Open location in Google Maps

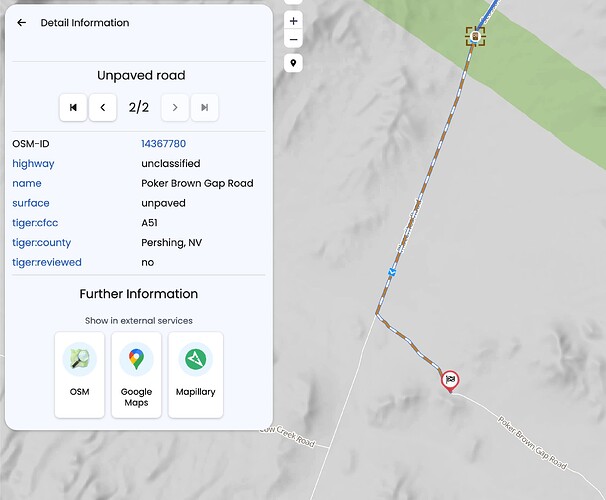(x=136, y=373)
